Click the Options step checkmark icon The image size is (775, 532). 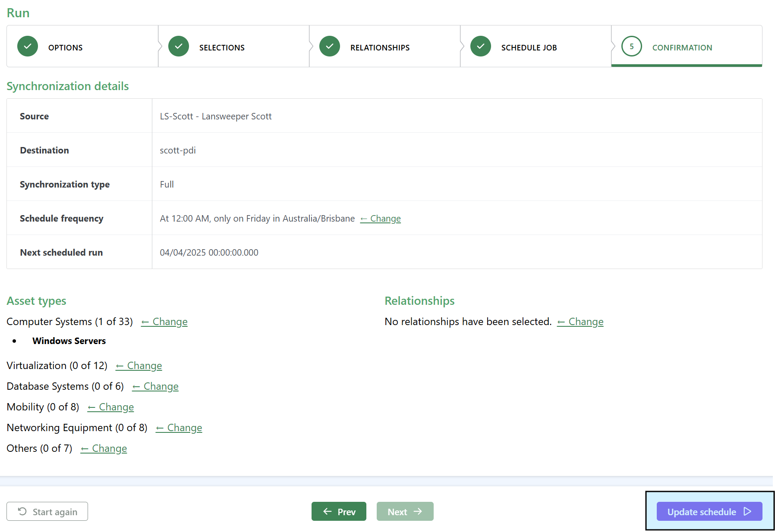[28, 46]
